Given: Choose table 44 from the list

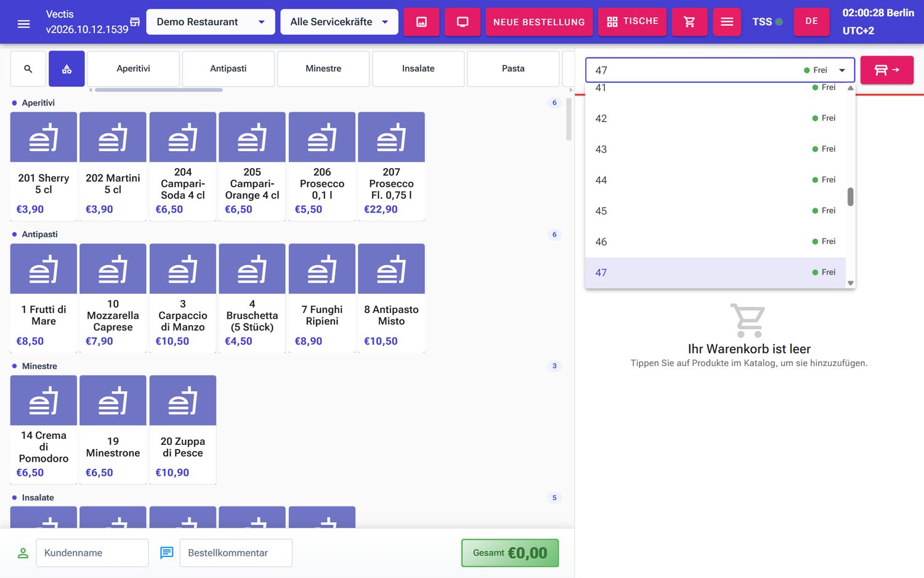Looking at the screenshot, I should pos(715,180).
